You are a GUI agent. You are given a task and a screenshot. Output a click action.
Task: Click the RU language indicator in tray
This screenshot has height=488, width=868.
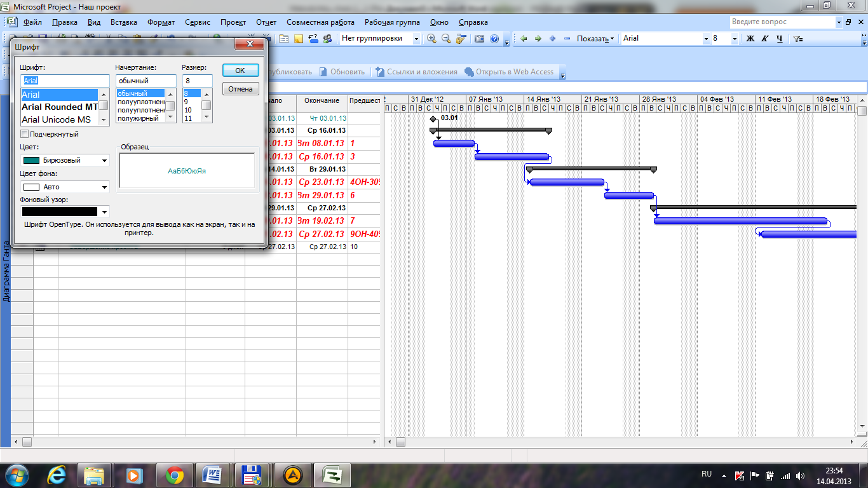pyautogui.click(x=707, y=474)
